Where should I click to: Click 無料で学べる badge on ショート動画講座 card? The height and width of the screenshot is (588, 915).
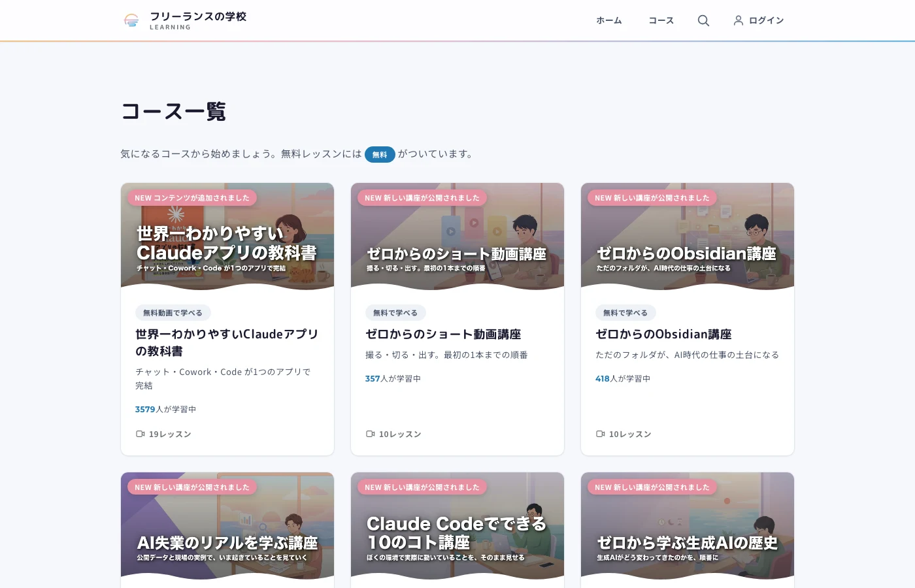(395, 313)
